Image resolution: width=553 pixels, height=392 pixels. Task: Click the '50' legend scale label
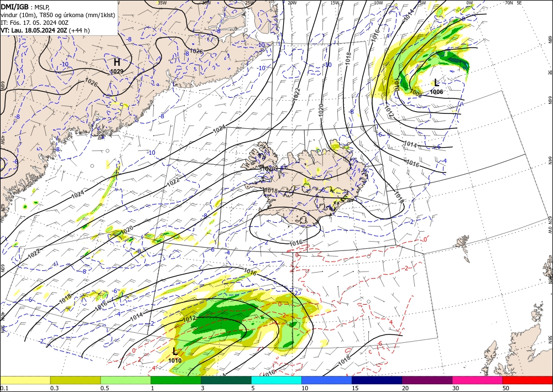click(x=506, y=388)
